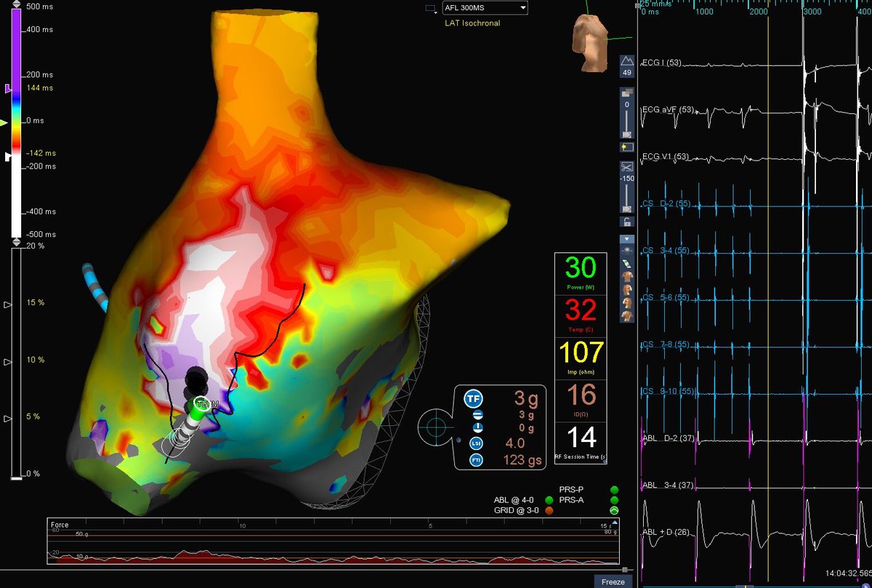Screen dimensions: 872x588
Task: Adjust the transparency slider handle below 0
Action: tap(626, 134)
